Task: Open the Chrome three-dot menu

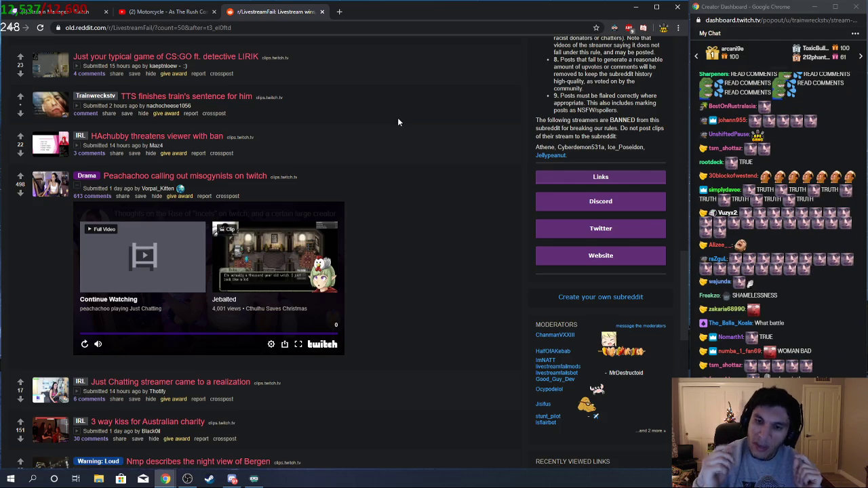Action: tap(678, 28)
